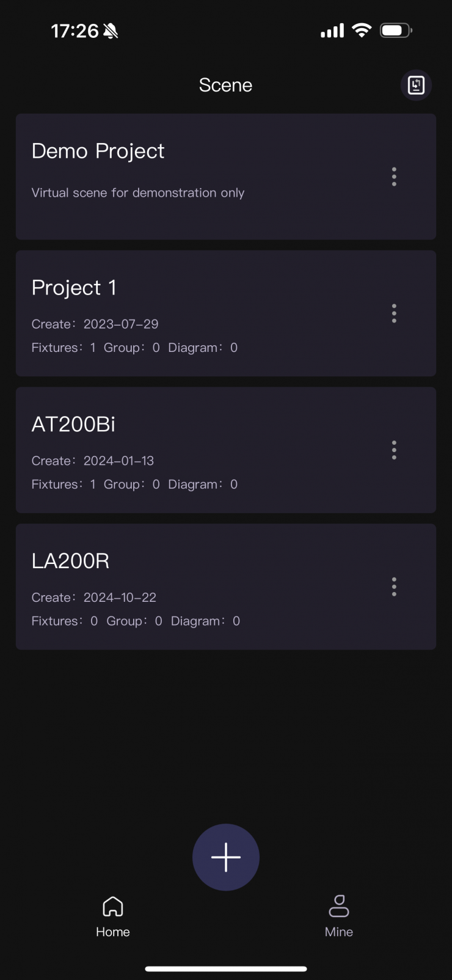Viewport: 452px width, 980px height.
Task: Open the Project 1 three-dot menu
Action: [394, 313]
